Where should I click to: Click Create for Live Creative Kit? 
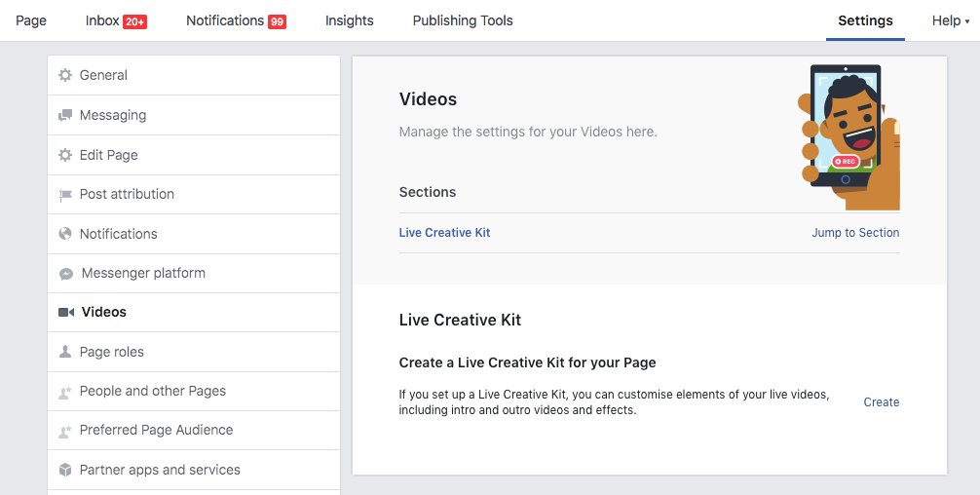point(882,401)
